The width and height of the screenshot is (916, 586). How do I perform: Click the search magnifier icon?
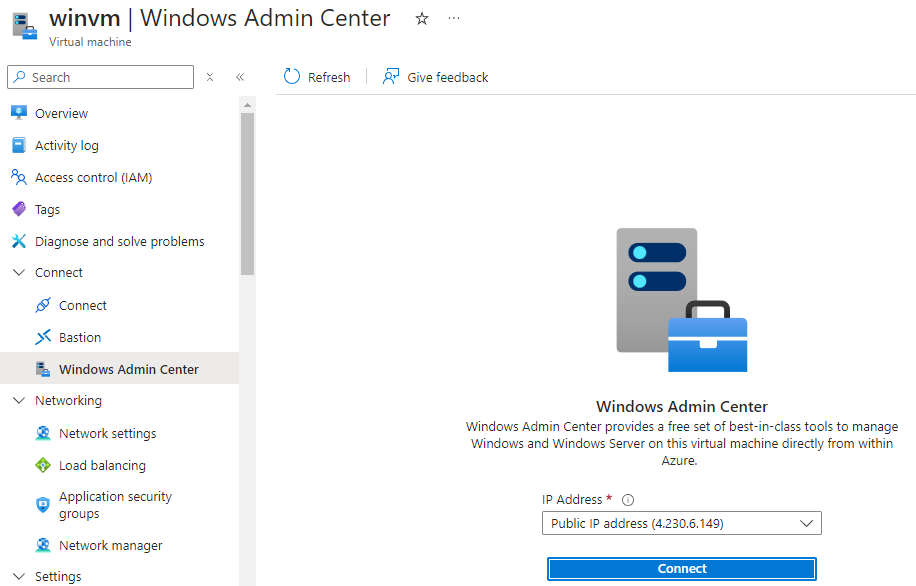pos(20,77)
